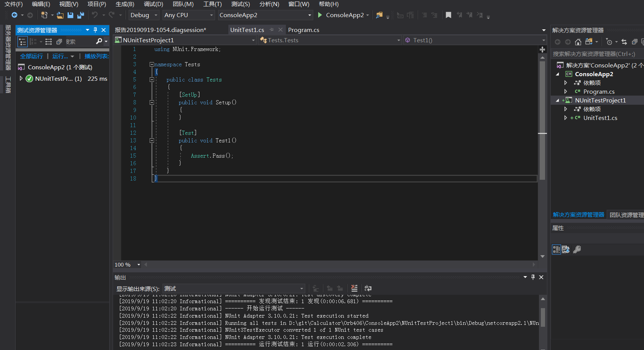Open the 测试(S) menu
This screenshot has height=350, width=644.
click(x=241, y=4)
